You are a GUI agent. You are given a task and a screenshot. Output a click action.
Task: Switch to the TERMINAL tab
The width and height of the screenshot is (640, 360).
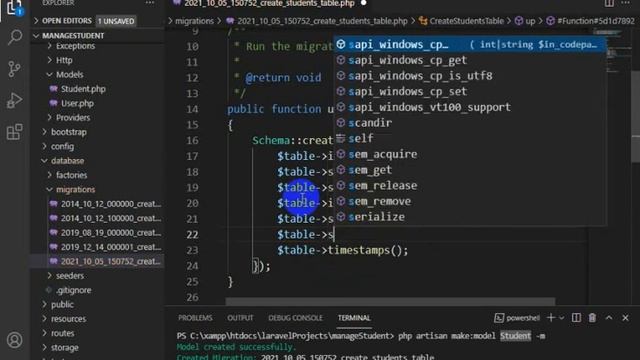click(354, 318)
